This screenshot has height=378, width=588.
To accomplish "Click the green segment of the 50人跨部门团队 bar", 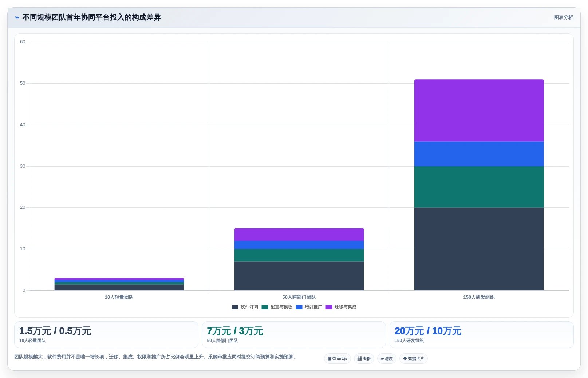I will pyautogui.click(x=299, y=255).
